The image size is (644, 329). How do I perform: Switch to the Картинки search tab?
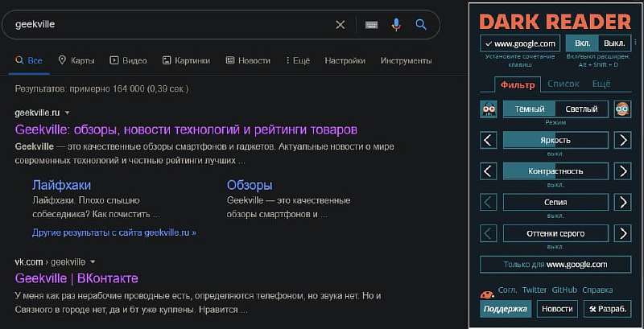[186, 60]
